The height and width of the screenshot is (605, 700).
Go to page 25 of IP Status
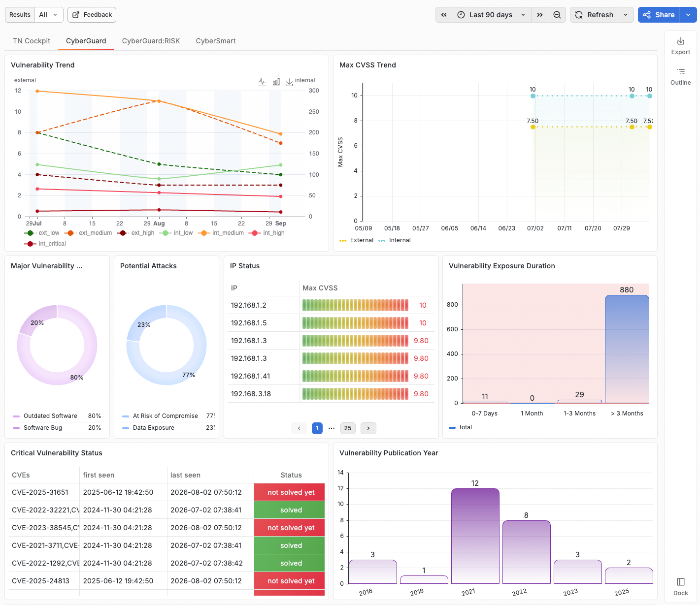348,428
